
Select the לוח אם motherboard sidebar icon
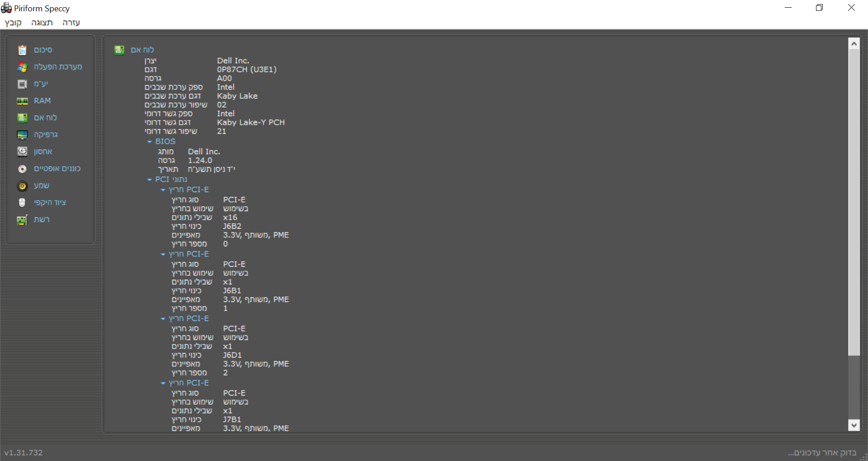coord(22,118)
